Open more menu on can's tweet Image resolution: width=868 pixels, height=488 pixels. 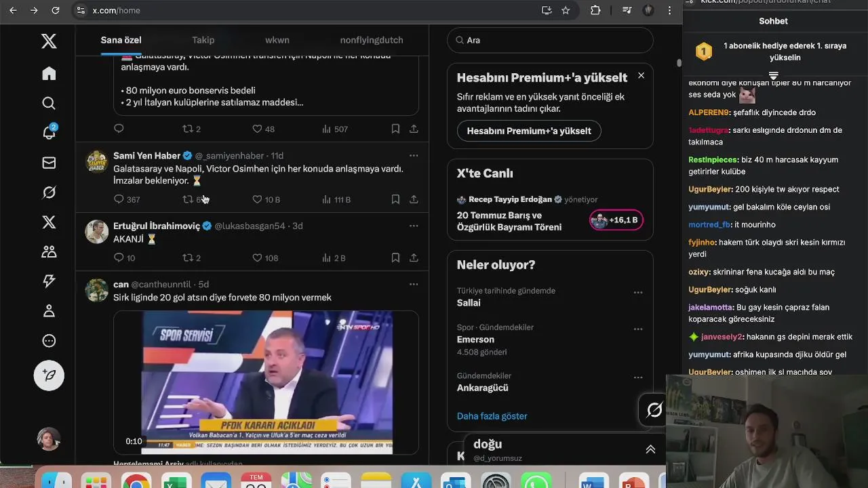[414, 284]
